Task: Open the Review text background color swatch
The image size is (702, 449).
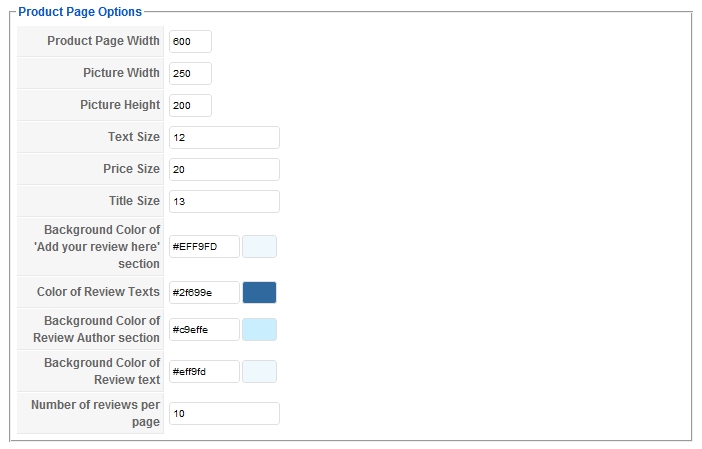Action: click(x=259, y=372)
